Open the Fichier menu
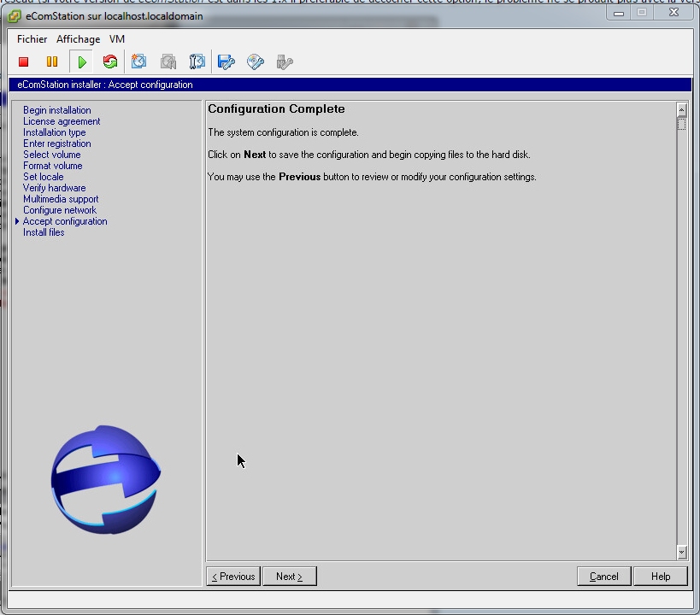 point(32,39)
